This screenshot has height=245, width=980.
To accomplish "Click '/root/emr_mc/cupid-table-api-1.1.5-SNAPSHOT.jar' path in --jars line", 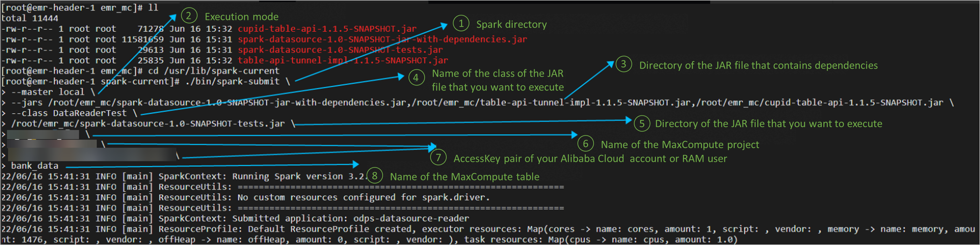I will (820, 102).
